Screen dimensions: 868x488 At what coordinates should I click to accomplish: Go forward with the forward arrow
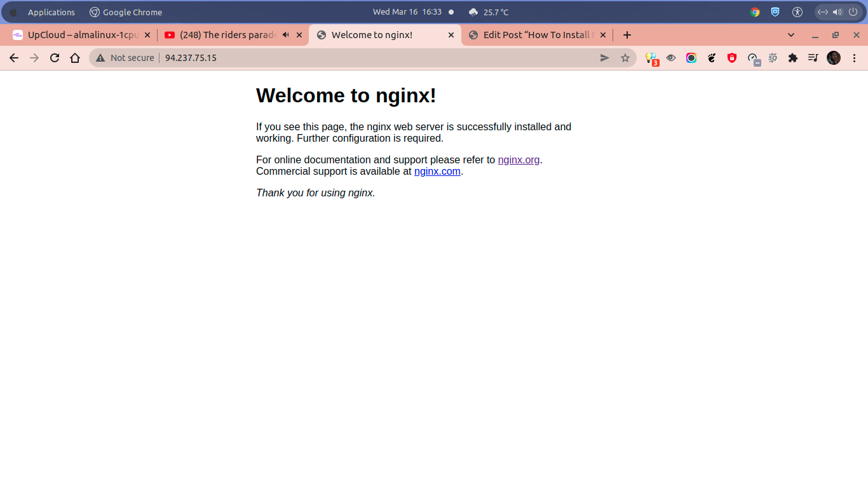[34, 58]
